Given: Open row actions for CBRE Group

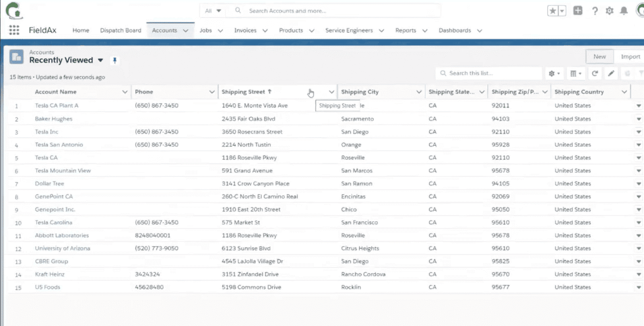Looking at the screenshot, I should pos(639,262).
